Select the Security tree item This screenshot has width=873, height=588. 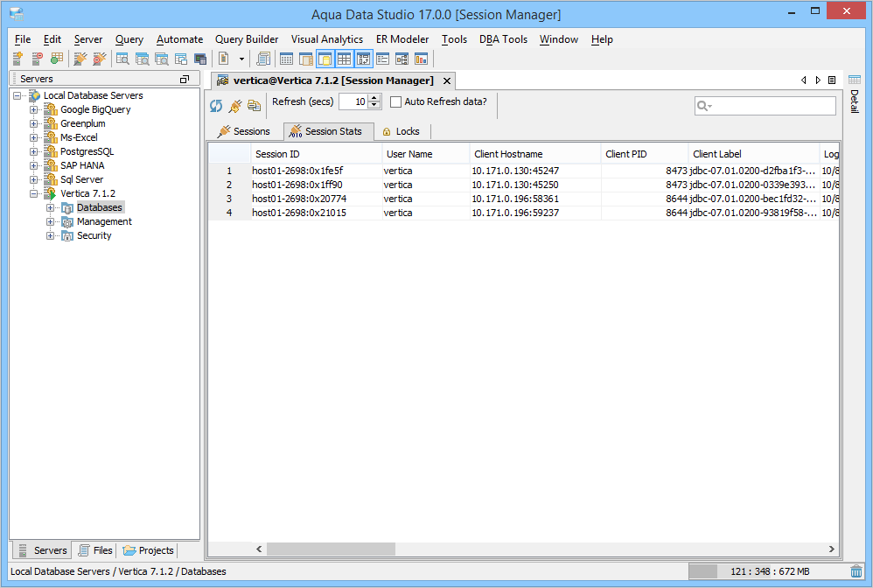[x=94, y=235]
